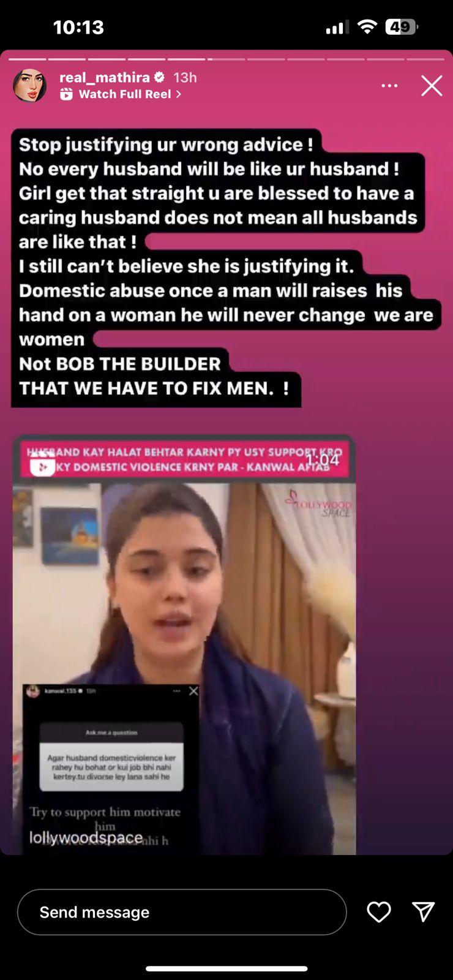Tap the iOS home indicator bar
The height and width of the screenshot is (980, 453).
(x=226, y=968)
